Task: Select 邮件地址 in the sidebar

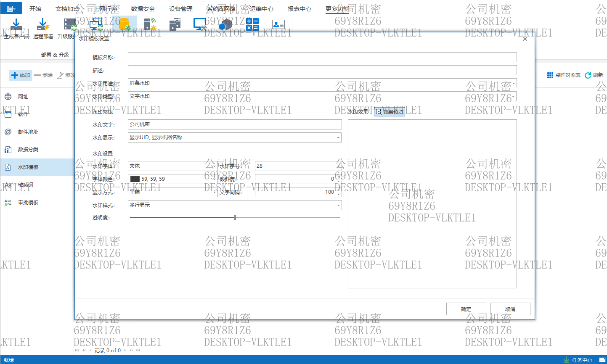Action: [28, 132]
